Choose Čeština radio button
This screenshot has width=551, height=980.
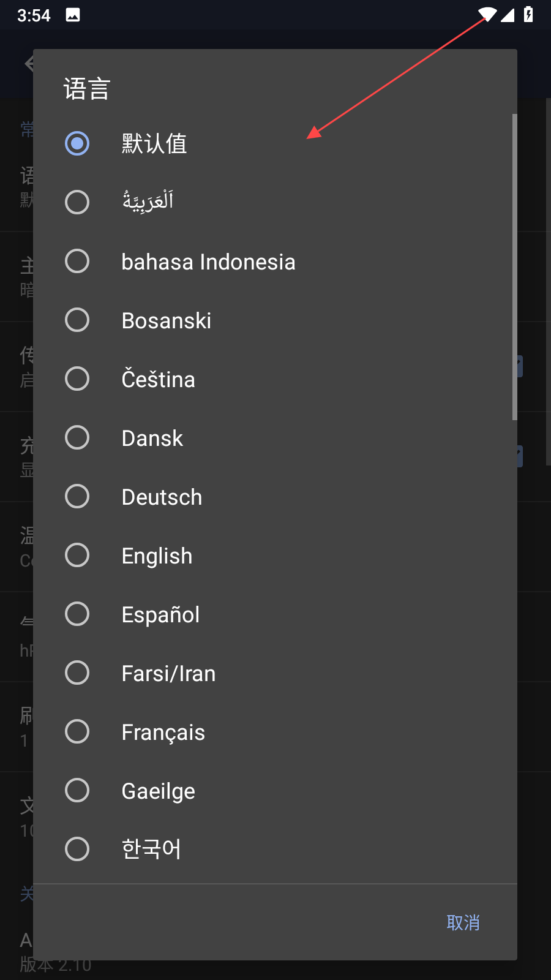[x=77, y=379]
